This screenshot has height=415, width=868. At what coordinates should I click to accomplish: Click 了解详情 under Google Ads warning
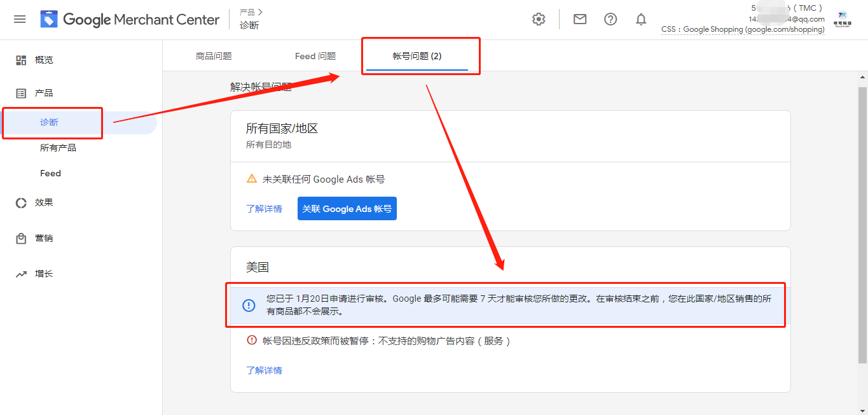click(264, 209)
